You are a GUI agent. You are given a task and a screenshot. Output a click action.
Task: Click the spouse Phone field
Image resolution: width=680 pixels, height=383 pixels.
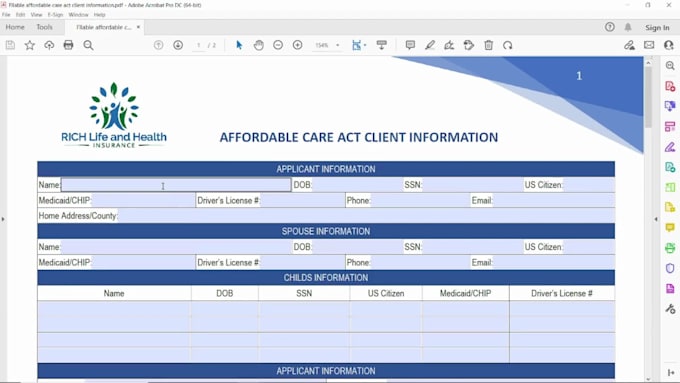[x=420, y=262]
